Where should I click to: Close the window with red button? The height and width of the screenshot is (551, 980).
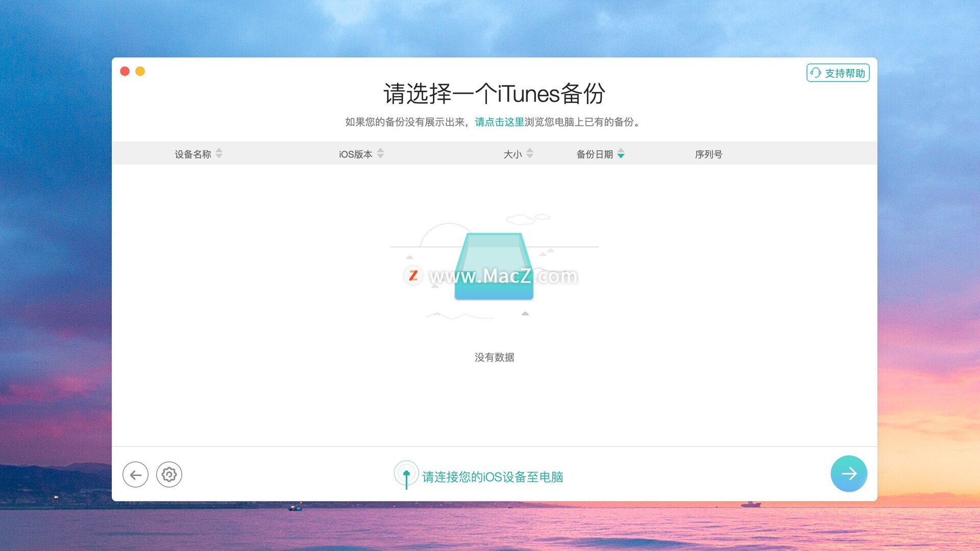tap(125, 71)
